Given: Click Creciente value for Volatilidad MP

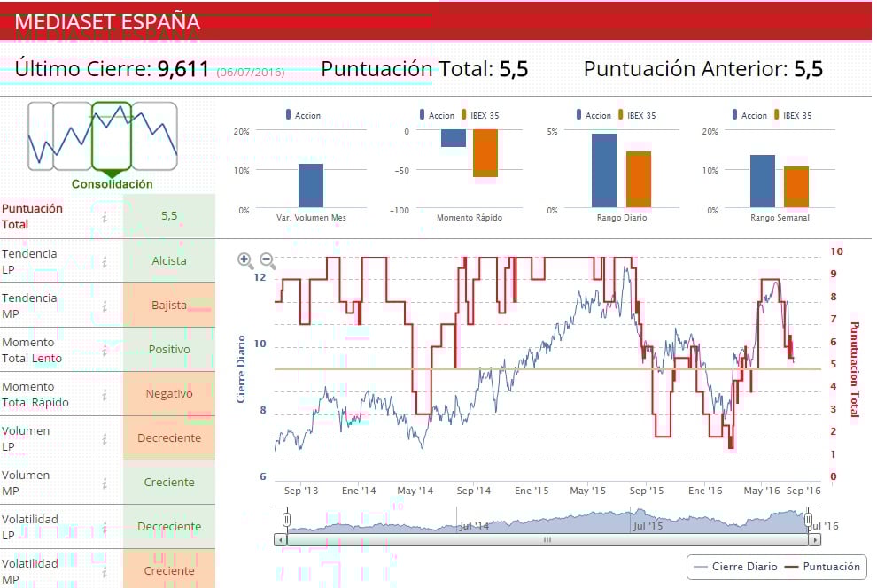Looking at the screenshot, I should point(169,569).
